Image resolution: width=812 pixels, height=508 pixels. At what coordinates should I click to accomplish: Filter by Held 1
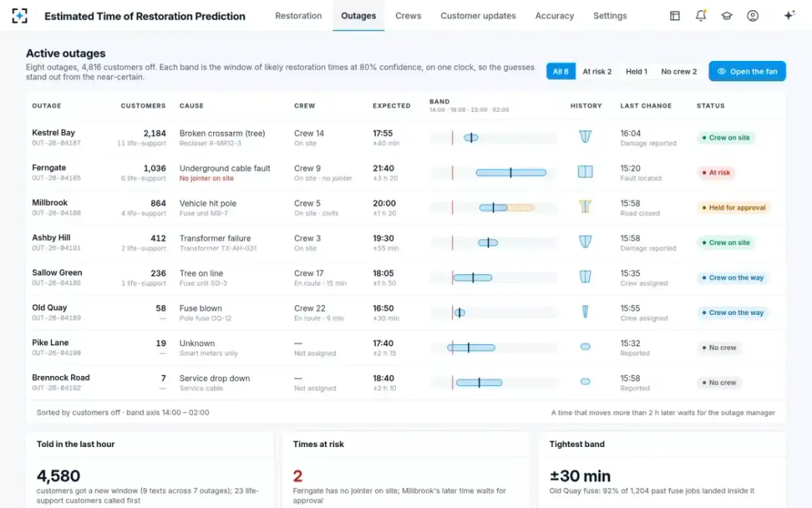(x=636, y=71)
